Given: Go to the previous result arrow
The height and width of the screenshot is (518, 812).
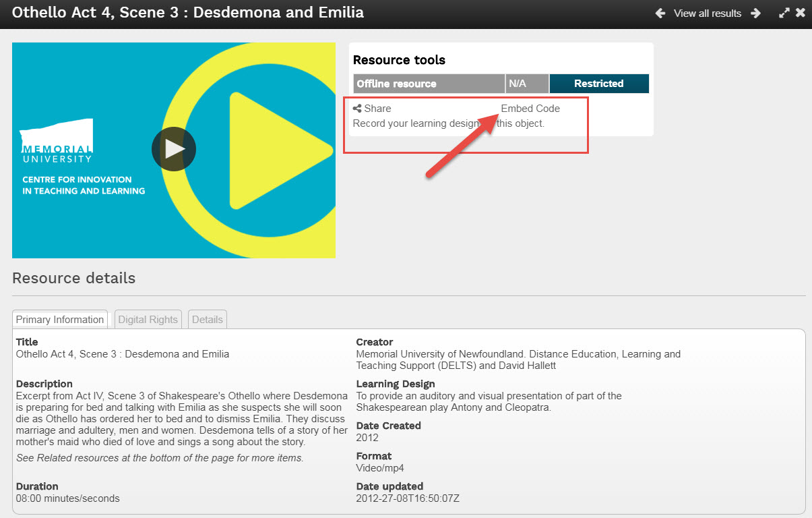Looking at the screenshot, I should click(660, 13).
